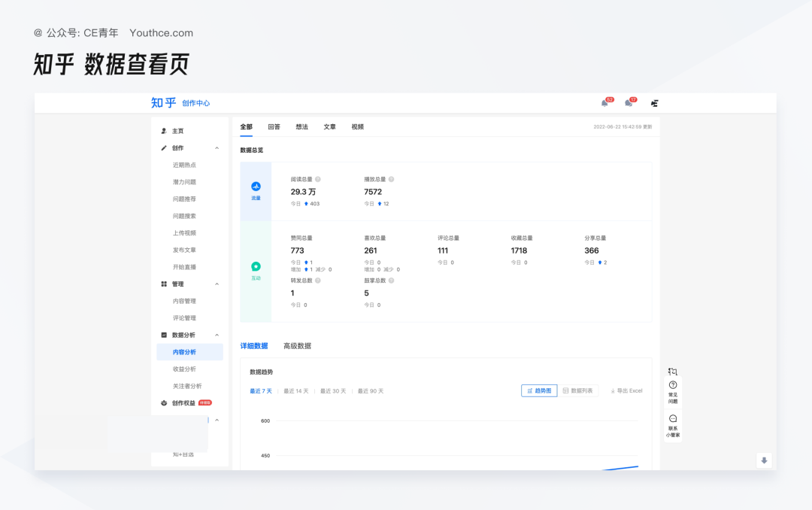Open the 高级数据 tab
The height and width of the screenshot is (510, 812).
[296, 345]
